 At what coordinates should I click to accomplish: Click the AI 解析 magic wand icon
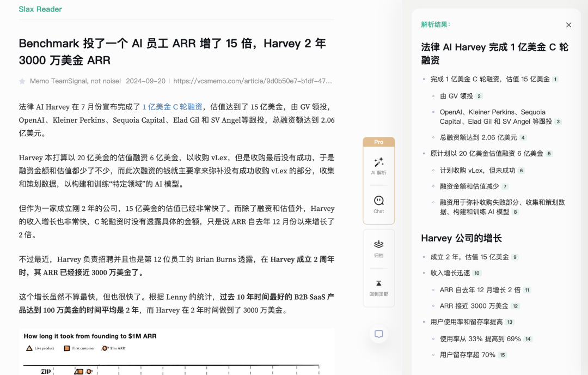coord(379,162)
